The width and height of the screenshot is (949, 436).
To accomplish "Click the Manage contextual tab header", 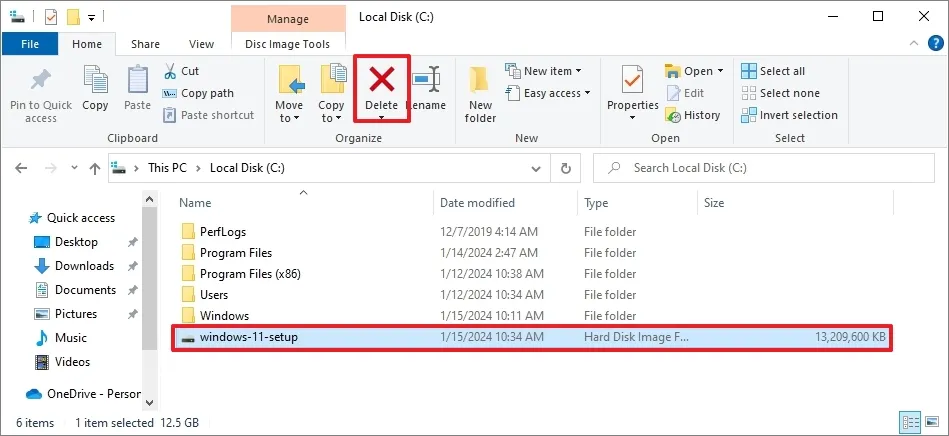I will tap(288, 19).
